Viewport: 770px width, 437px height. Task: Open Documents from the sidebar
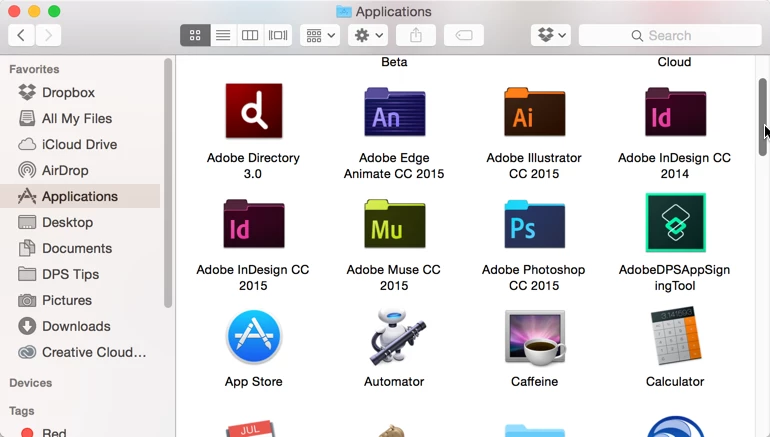81,248
